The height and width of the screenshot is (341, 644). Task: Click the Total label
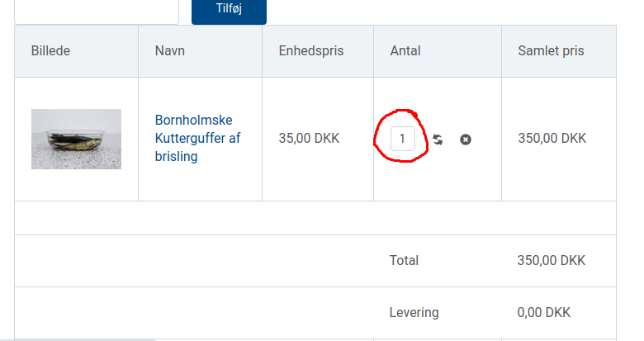[x=404, y=260]
